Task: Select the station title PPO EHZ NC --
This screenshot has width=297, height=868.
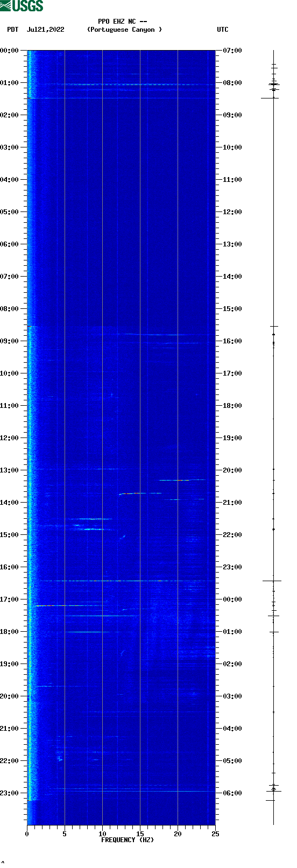Action: pos(123,22)
